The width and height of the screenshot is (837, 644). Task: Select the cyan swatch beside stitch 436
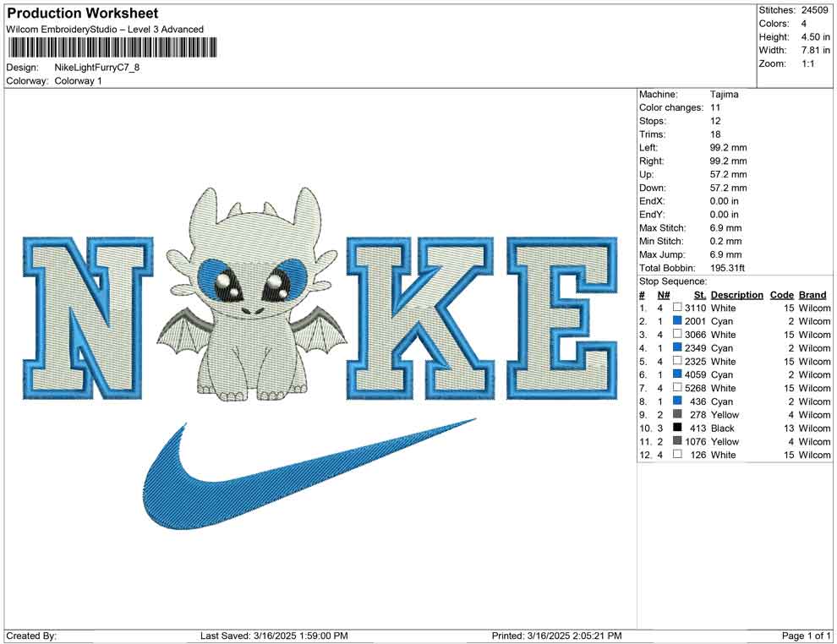(677, 400)
